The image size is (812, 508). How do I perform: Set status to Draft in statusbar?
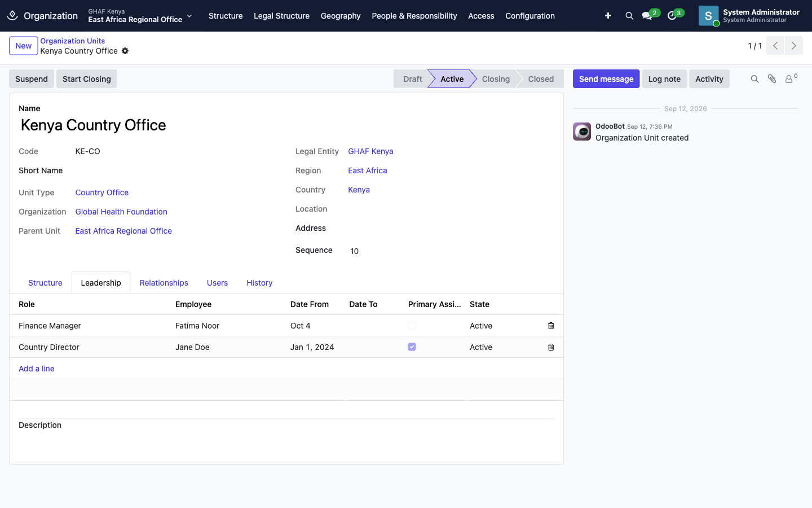pos(412,79)
